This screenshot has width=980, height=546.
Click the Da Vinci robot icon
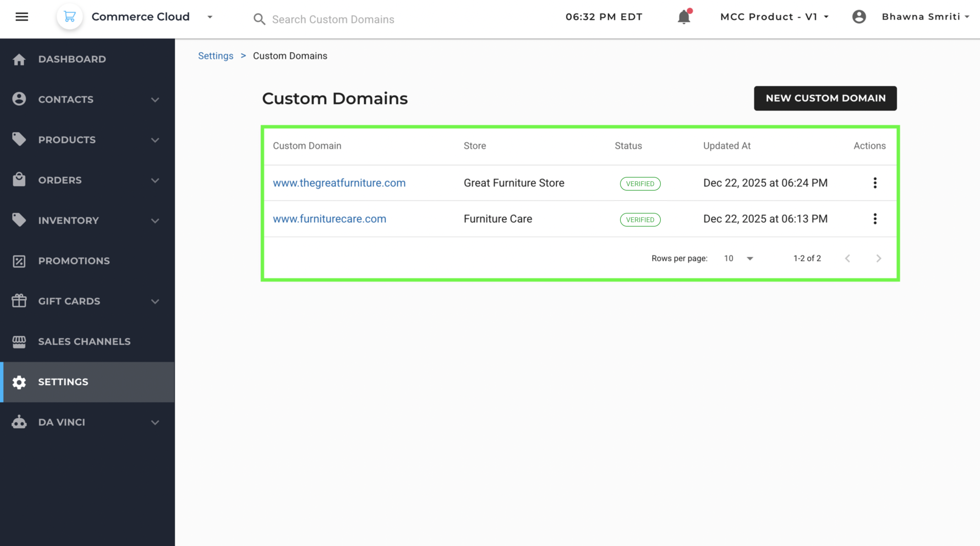tap(19, 421)
